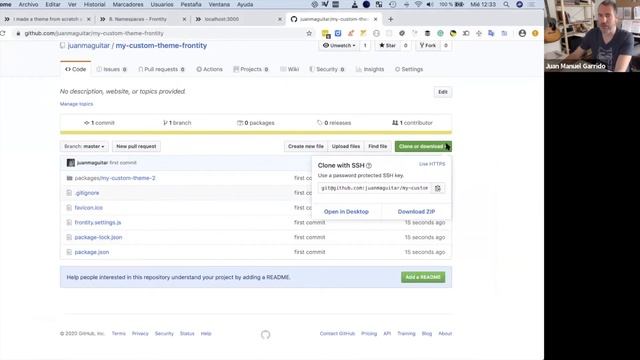Open the .gitignore file
Image resolution: width=640 pixels, height=360 pixels.
click(x=87, y=193)
